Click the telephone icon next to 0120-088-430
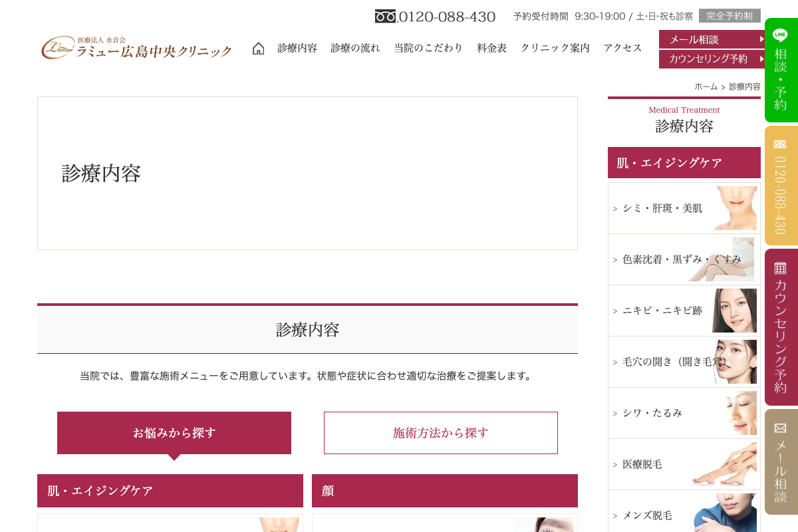This screenshot has height=532, width=798. tap(386, 16)
